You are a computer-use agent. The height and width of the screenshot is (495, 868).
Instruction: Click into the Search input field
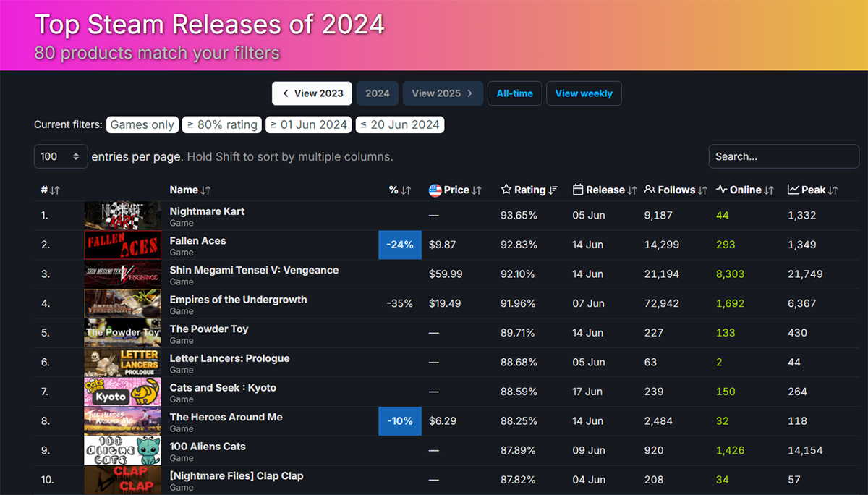tap(783, 156)
